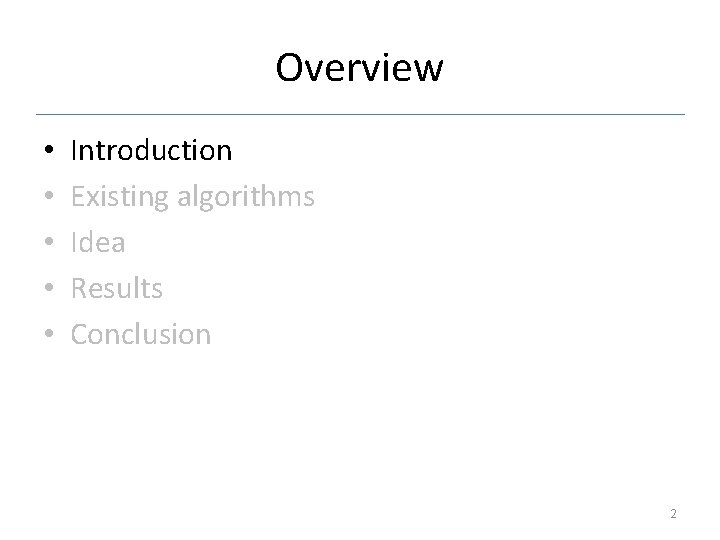Click the grey bullet before Conclusion
720x540 pixels.
[49, 333]
